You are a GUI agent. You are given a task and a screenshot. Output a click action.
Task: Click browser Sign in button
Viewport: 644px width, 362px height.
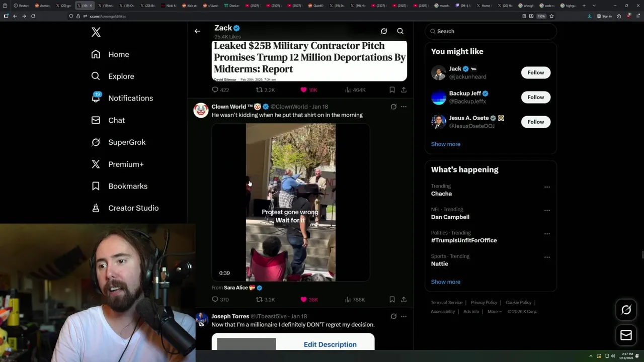pyautogui.click(x=604, y=16)
